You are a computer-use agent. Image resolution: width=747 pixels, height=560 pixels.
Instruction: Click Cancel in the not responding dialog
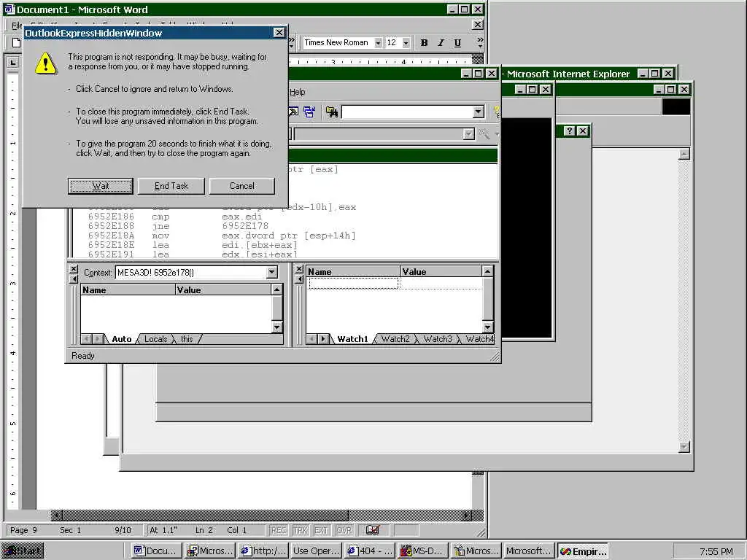coord(242,186)
